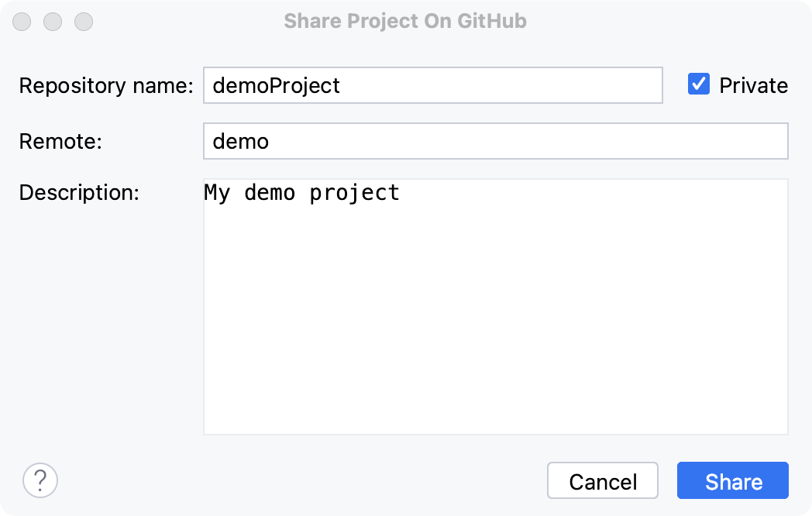Dismiss the dialog with Cancel
The image size is (812, 516).
coord(603,480)
